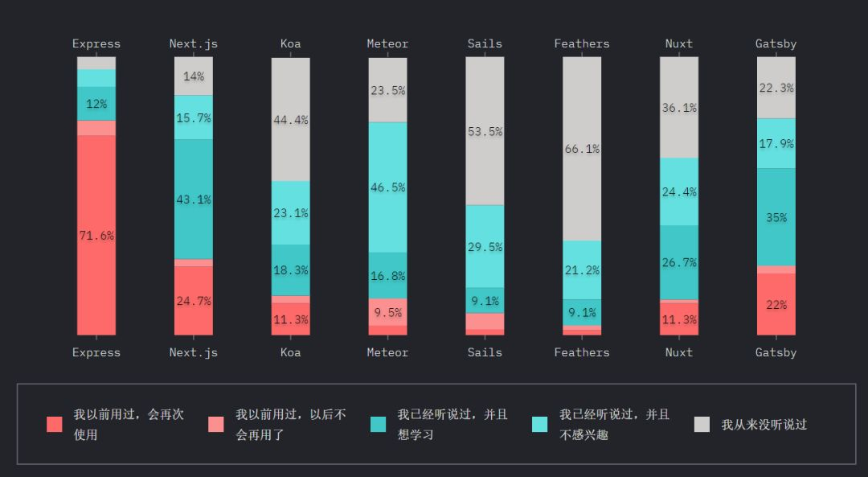This screenshot has height=477, width=868.
Task: Select the 53.5% segment of the Sails bar
Action: [x=485, y=132]
